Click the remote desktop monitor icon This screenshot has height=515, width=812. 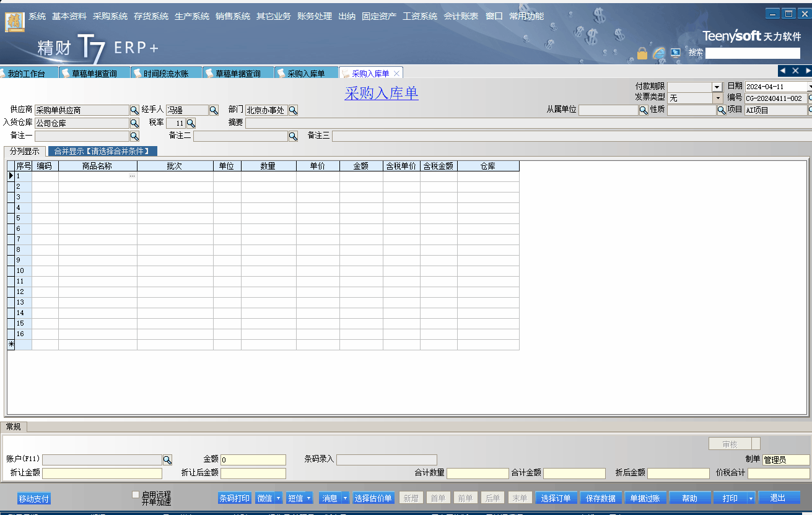coord(676,53)
